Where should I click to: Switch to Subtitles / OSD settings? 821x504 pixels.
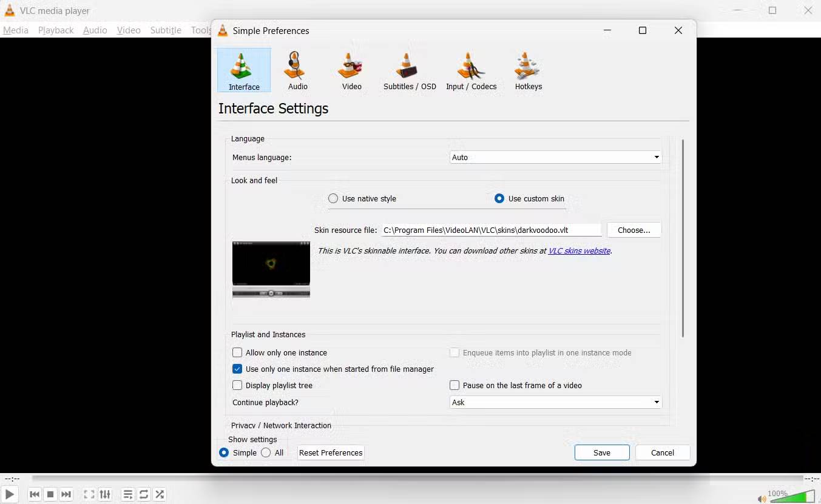pyautogui.click(x=409, y=70)
